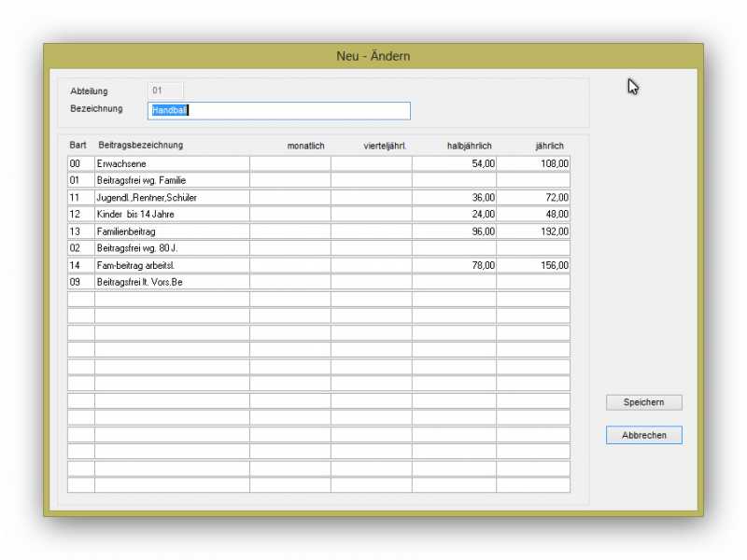Click the Abteilung field showing 01
This screenshot has width=747, height=560.
click(165, 91)
